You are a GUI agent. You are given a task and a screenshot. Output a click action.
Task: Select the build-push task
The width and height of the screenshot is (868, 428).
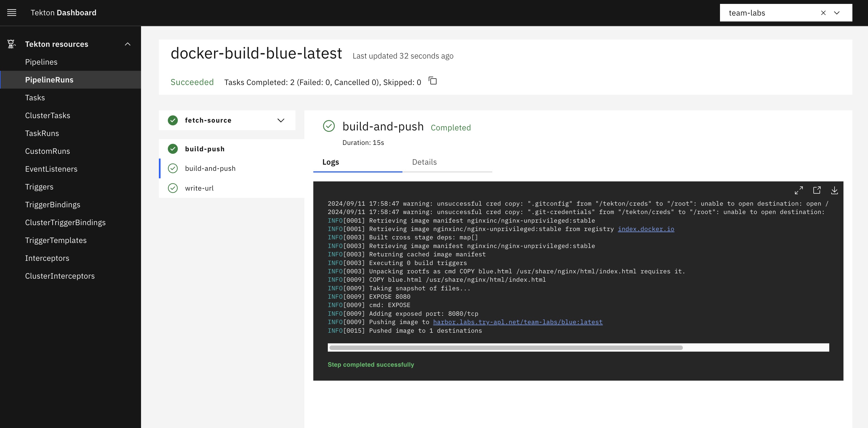[231, 149]
